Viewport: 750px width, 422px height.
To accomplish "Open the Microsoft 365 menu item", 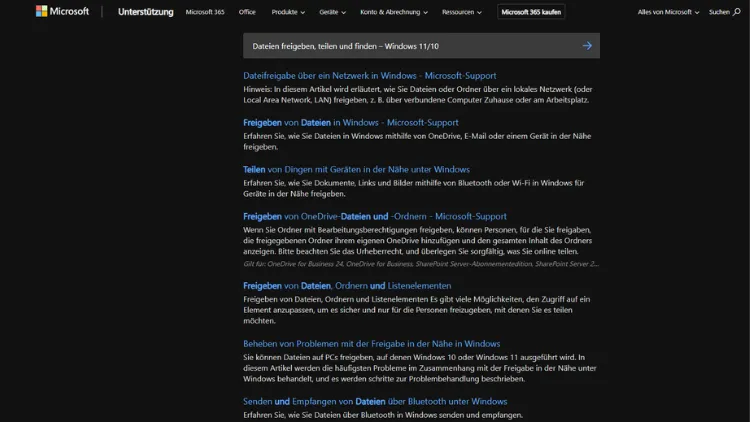I will (205, 12).
